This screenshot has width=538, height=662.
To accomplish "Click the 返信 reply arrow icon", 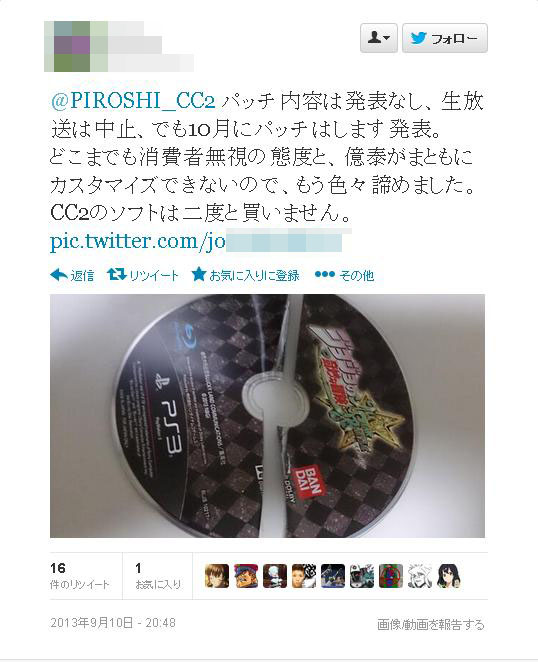I will (x=59, y=275).
